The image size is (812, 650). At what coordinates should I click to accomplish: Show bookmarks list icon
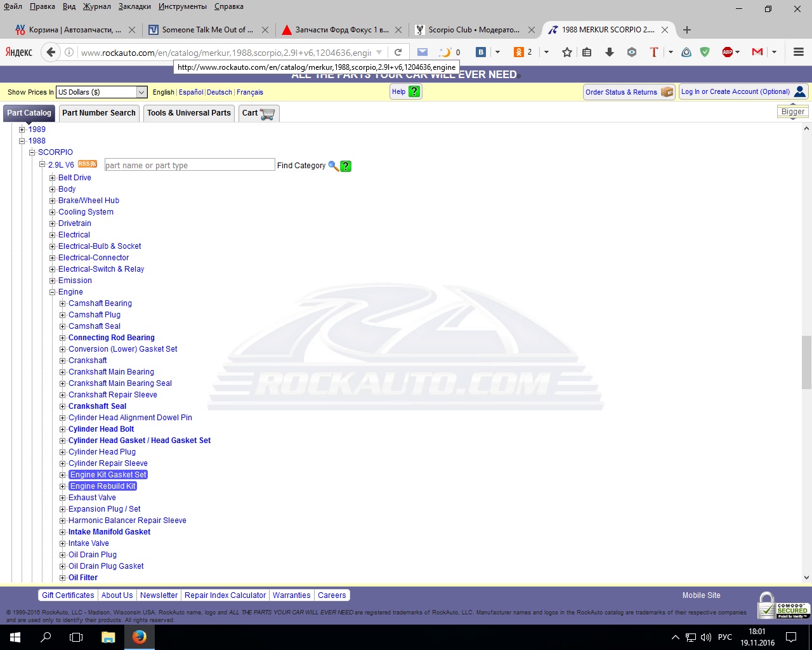587,52
